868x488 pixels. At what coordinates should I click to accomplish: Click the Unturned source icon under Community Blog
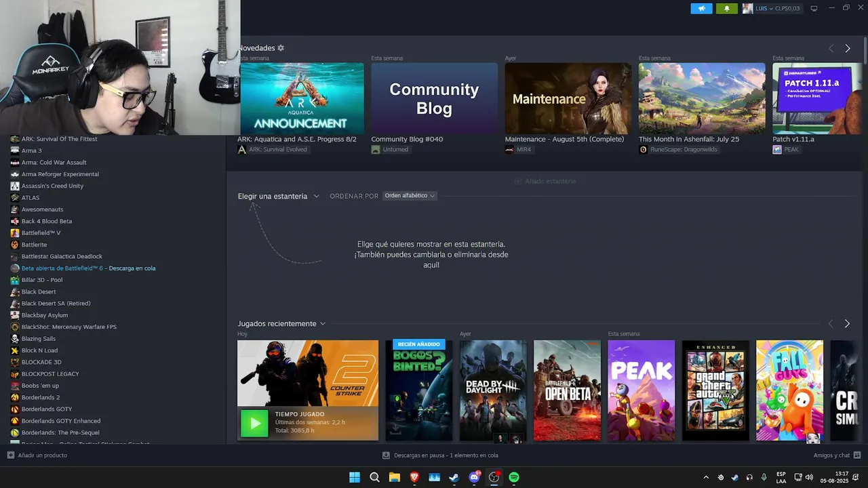tap(376, 149)
